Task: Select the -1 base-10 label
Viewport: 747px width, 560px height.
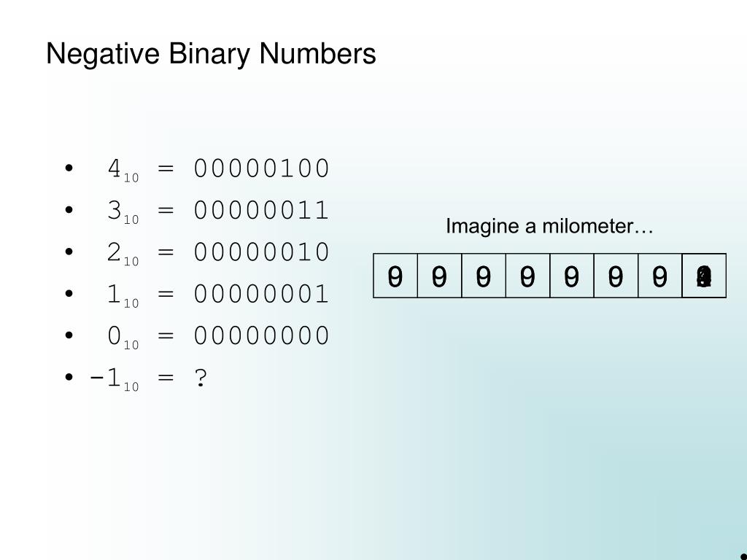Action: (114, 379)
